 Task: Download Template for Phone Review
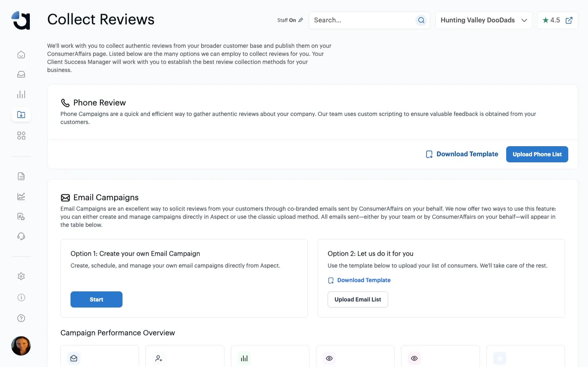(x=462, y=154)
